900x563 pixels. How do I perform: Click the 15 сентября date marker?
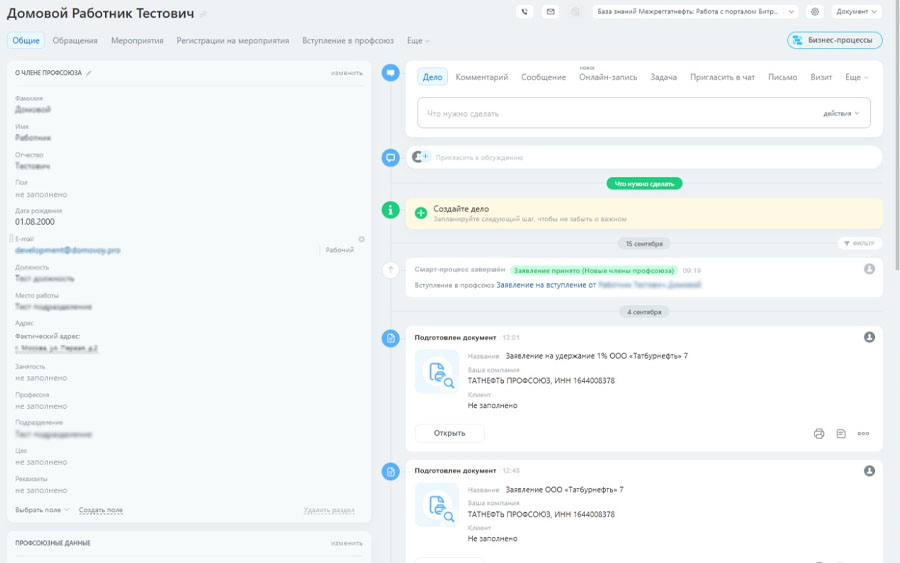coord(644,243)
